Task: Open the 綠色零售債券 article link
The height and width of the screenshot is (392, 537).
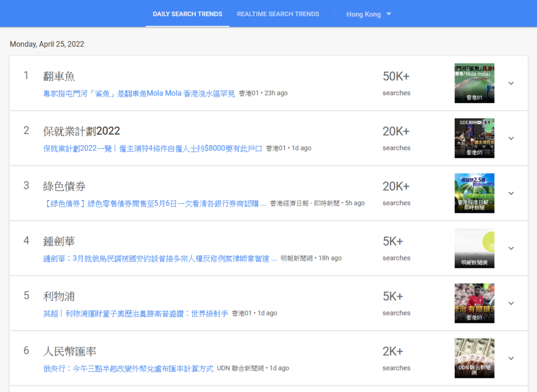Action: 154,203
